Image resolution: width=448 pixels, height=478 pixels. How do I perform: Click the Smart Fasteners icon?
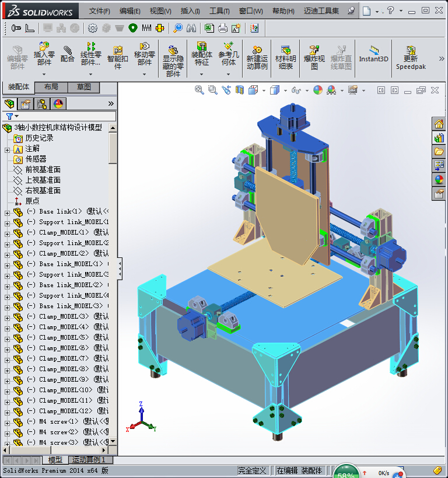[118, 58]
